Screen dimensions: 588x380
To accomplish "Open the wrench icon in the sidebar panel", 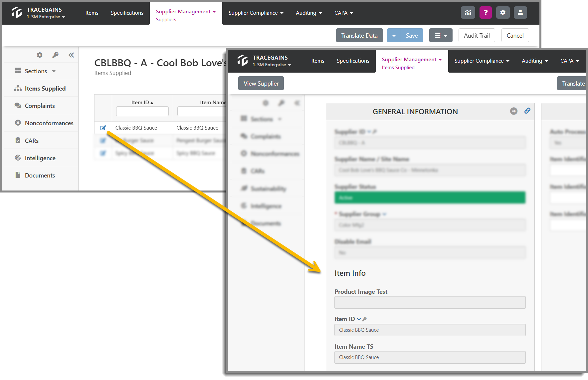I will click(55, 55).
